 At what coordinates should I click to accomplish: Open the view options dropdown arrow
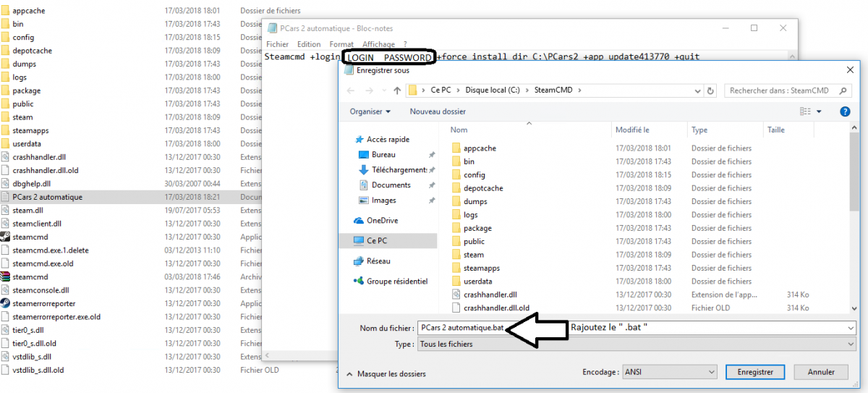pos(820,111)
